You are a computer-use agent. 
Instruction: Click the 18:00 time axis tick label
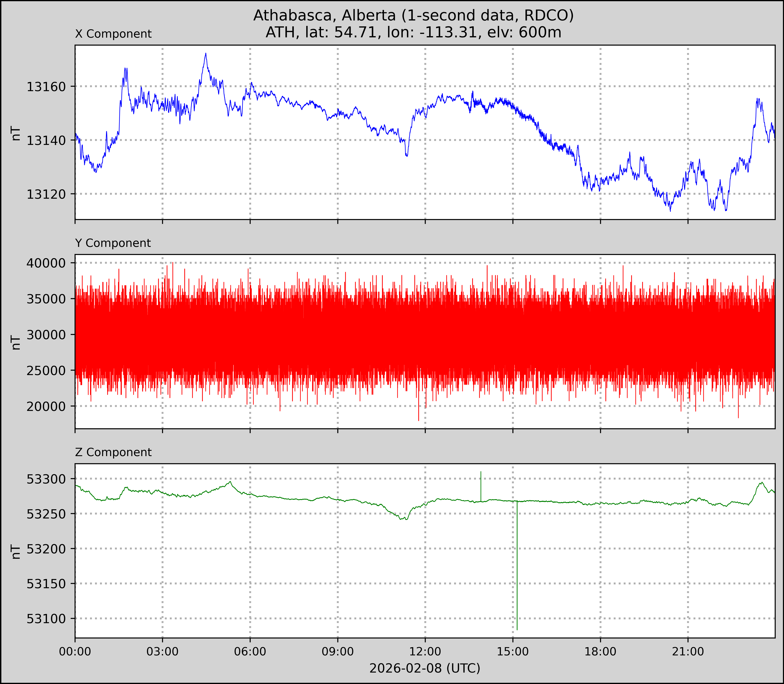pos(600,651)
